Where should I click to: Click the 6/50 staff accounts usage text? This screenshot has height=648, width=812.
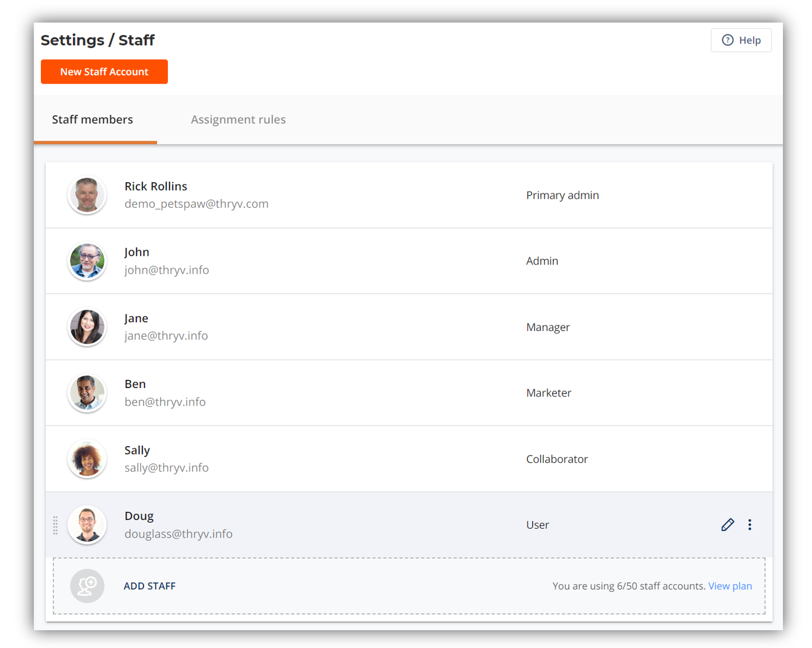tap(629, 586)
